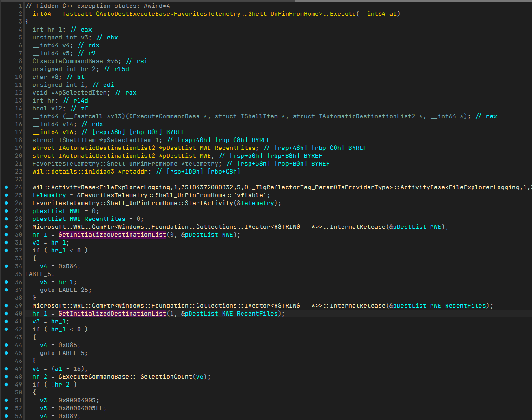
Task: Toggle the blue dot on line 53
Action: (x=6, y=416)
